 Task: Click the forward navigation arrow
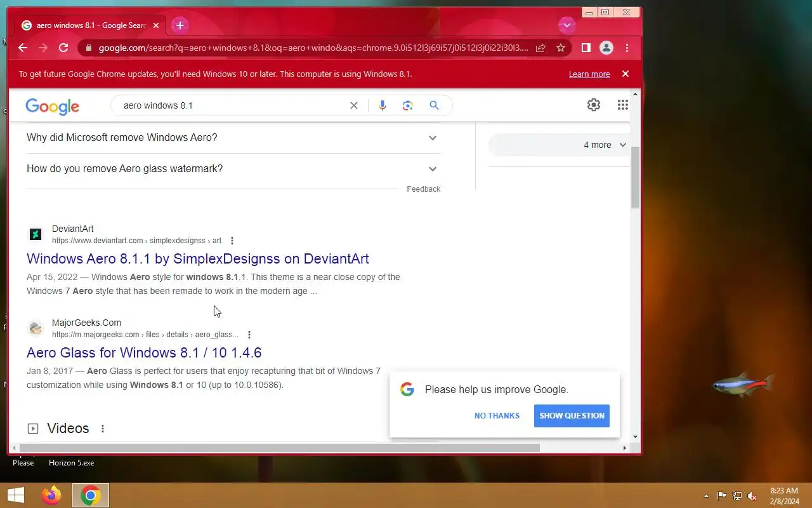tap(43, 48)
